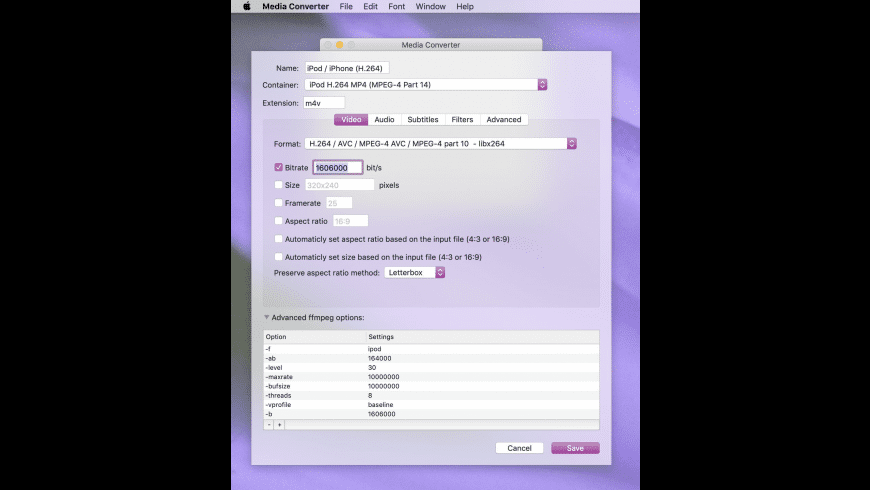
Task: Save the preset with Save button
Action: (x=575, y=448)
